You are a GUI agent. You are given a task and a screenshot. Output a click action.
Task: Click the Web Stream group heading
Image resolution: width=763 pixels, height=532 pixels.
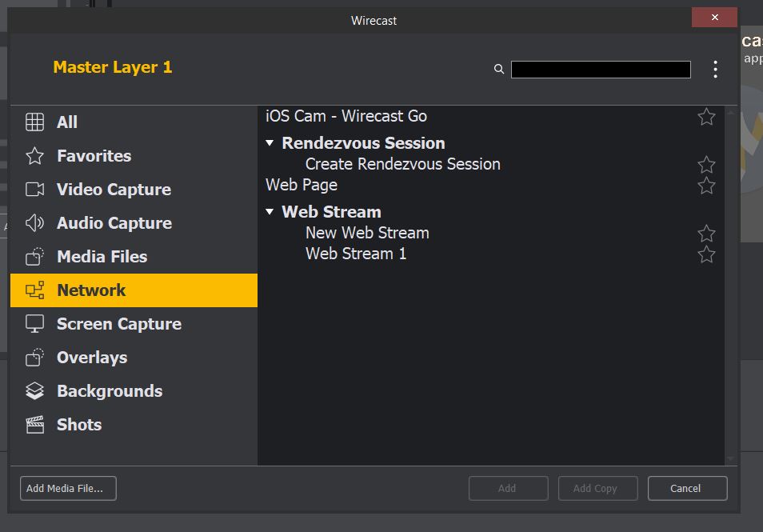331,212
